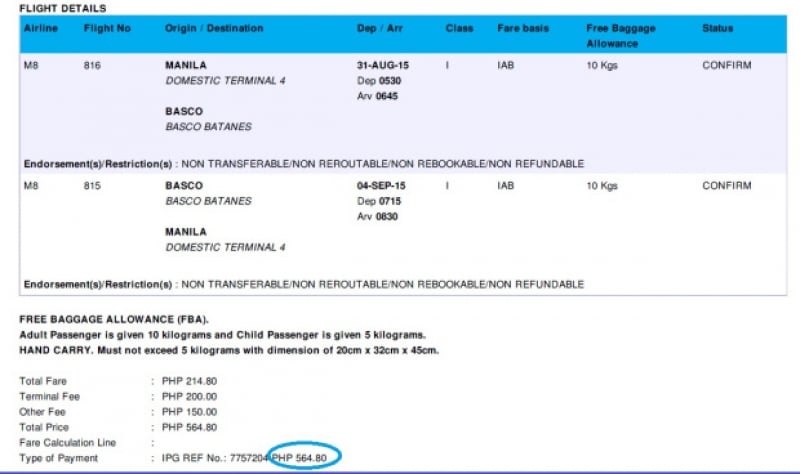Image resolution: width=800 pixels, height=474 pixels.
Task: Select the Class column header
Action: click(459, 28)
